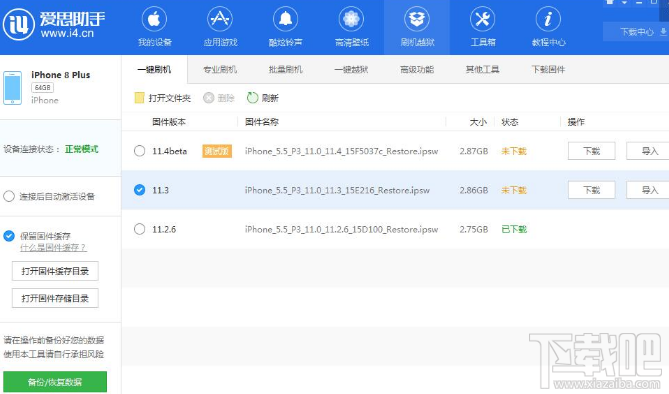Click the 2.87GB size value

coord(474,151)
